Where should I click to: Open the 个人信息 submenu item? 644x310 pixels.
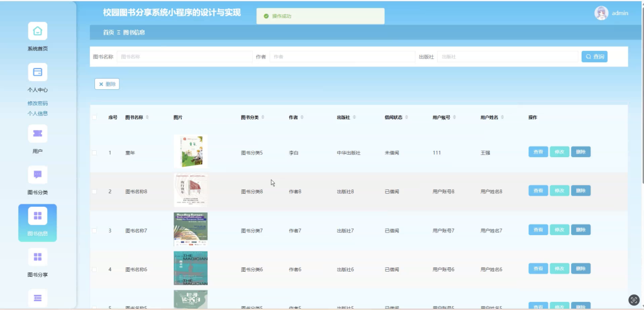click(x=37, y=113)
